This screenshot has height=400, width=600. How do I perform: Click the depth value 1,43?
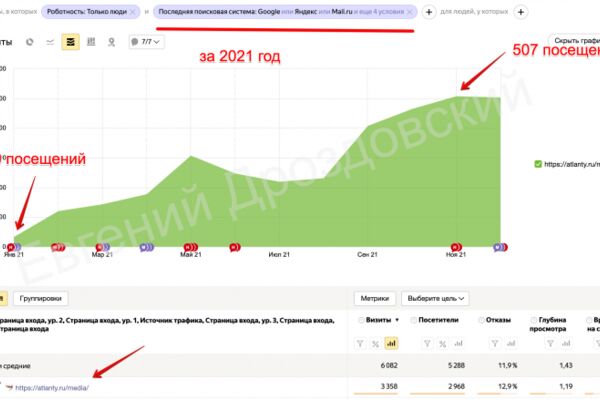pos(566,366)
